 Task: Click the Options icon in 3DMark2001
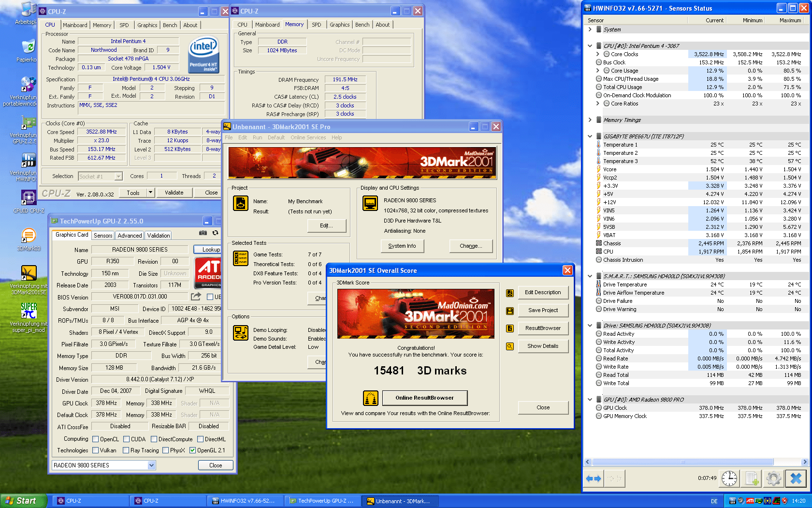coord(240,332)
